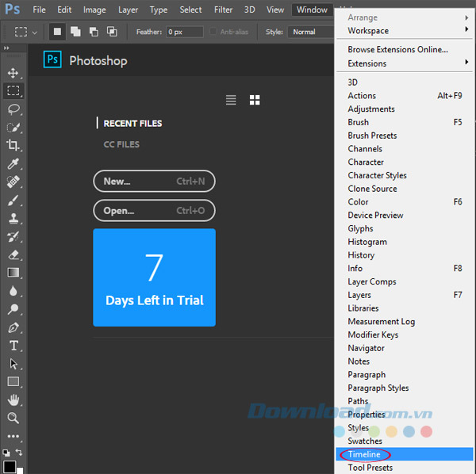The height and width of the screenshot is (474, 476).
Task: Click the Feather input field
Action: click(x=183, y=32)
